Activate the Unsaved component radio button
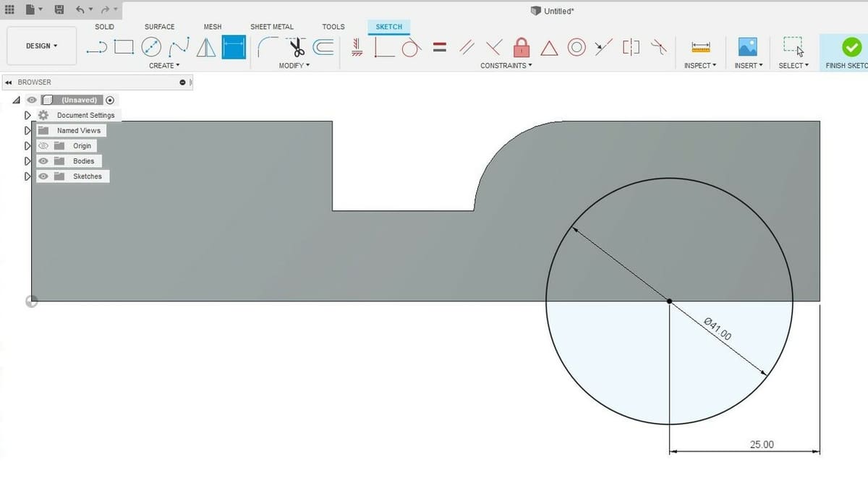This screenshot has height=488, width=868. point(110,100)
